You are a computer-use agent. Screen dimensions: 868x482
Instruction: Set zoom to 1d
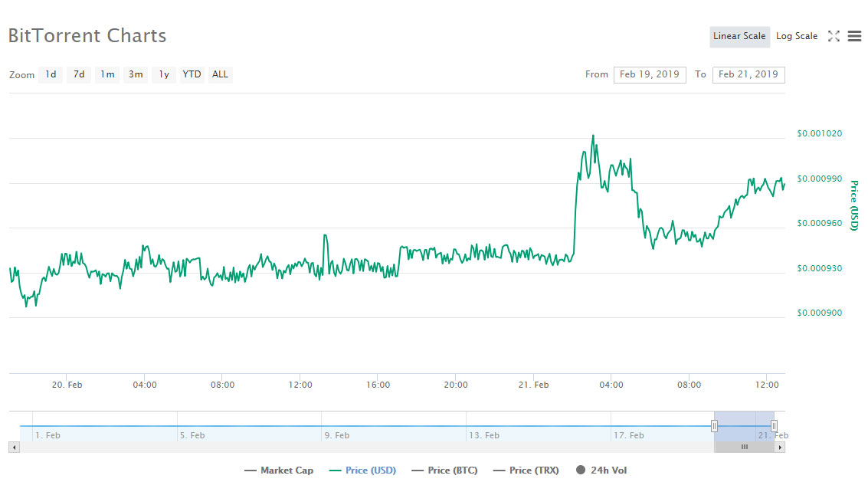point(51,74)
